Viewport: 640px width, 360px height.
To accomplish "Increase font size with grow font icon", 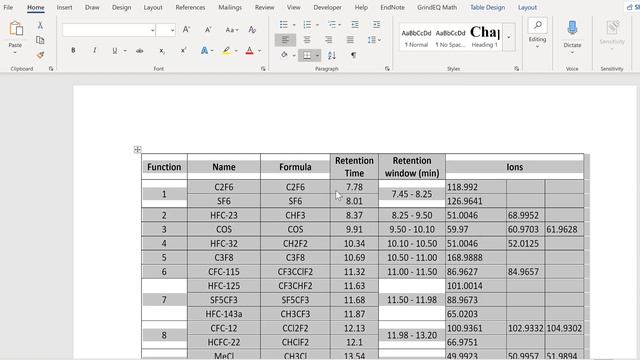I will pos(186,30).
